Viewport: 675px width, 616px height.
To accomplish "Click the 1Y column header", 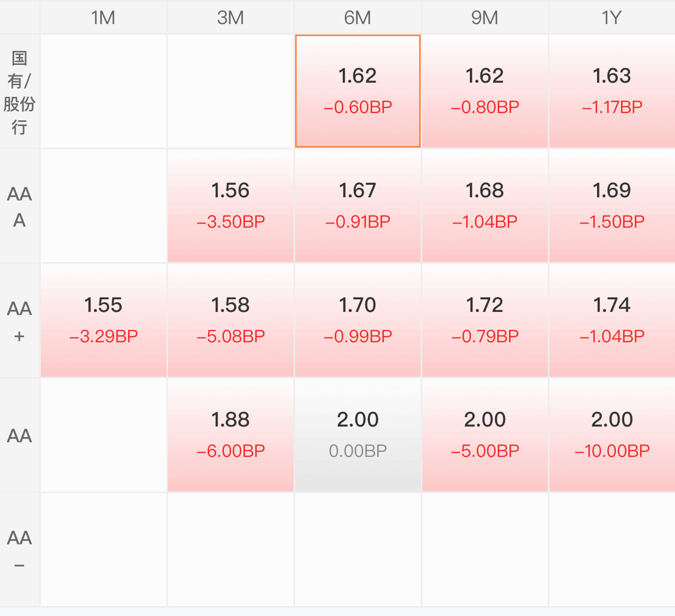I will [612, 17].
